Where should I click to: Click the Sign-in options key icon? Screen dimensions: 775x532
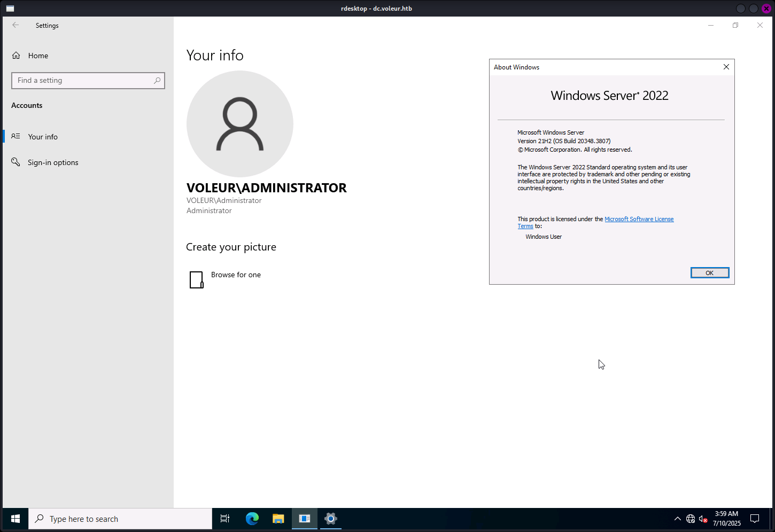click(x=16, y=162)
